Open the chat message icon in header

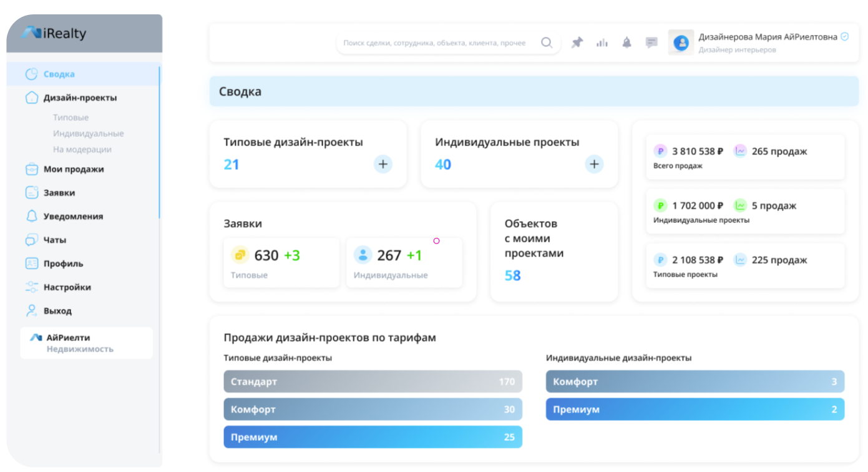pos(651,43)
